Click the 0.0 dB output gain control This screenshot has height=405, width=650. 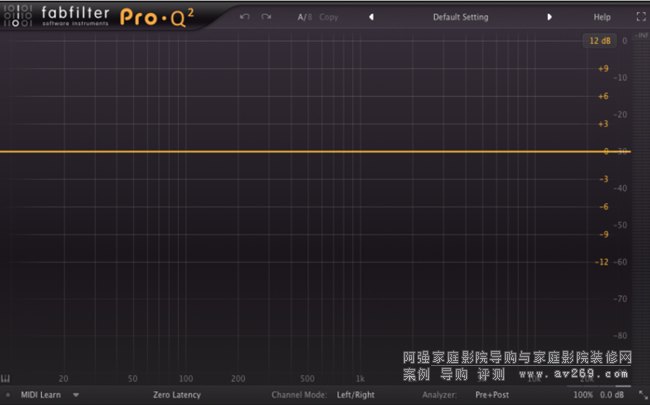tap(612, 395)
